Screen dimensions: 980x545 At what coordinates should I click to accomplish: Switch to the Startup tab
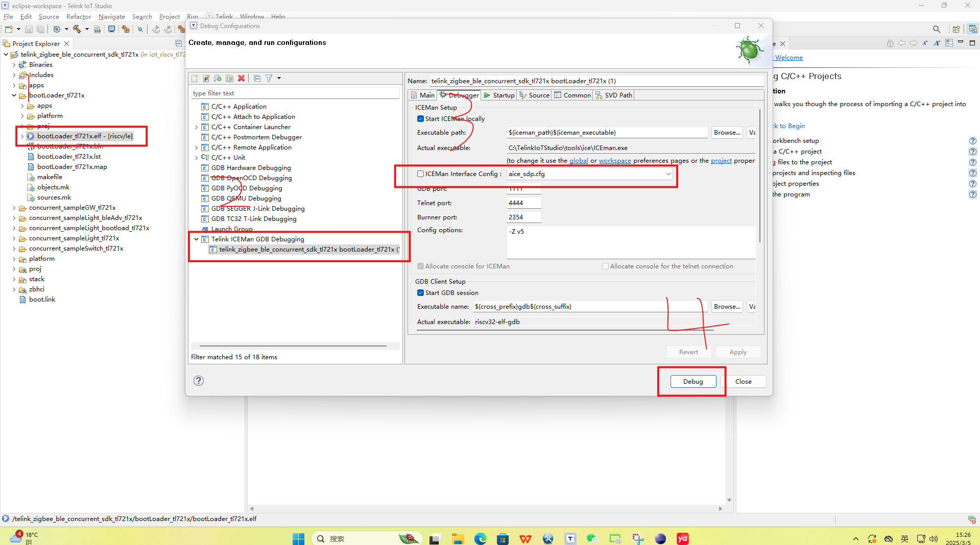click(x=499, y=95)
